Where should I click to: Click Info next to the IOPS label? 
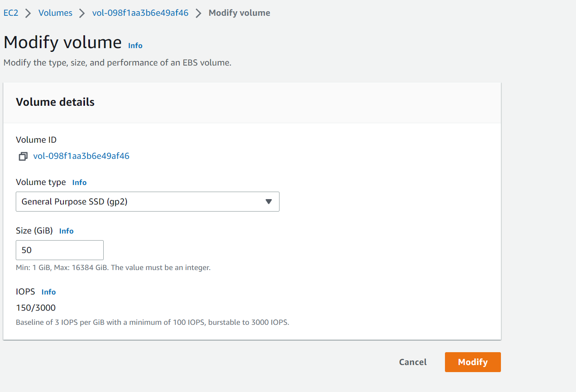49,292
